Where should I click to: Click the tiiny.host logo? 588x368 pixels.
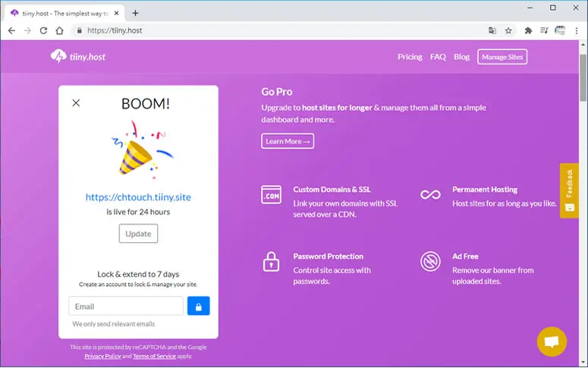[x=78, y=57]
